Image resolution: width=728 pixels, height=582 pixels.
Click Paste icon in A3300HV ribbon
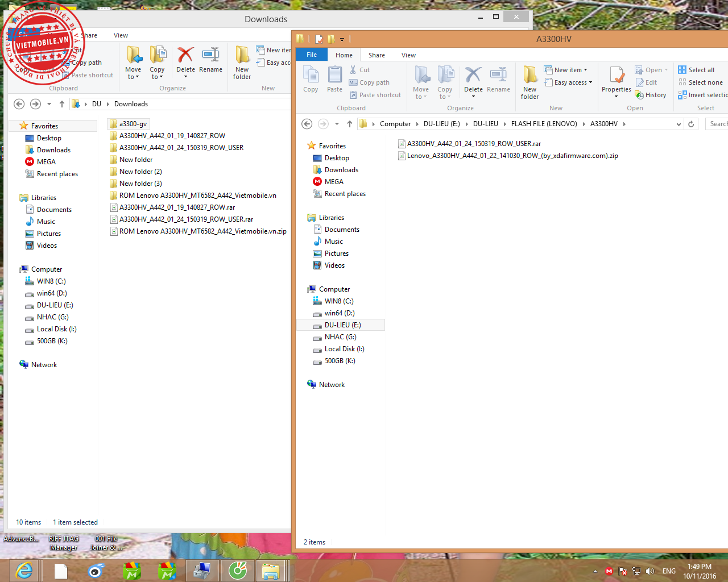pos(335,79)
